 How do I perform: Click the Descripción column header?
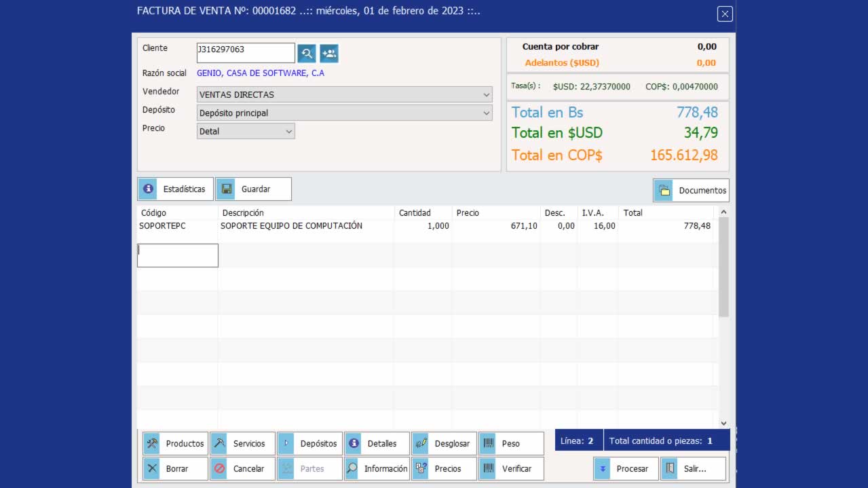pyautogui.click(x=307, y=213)
